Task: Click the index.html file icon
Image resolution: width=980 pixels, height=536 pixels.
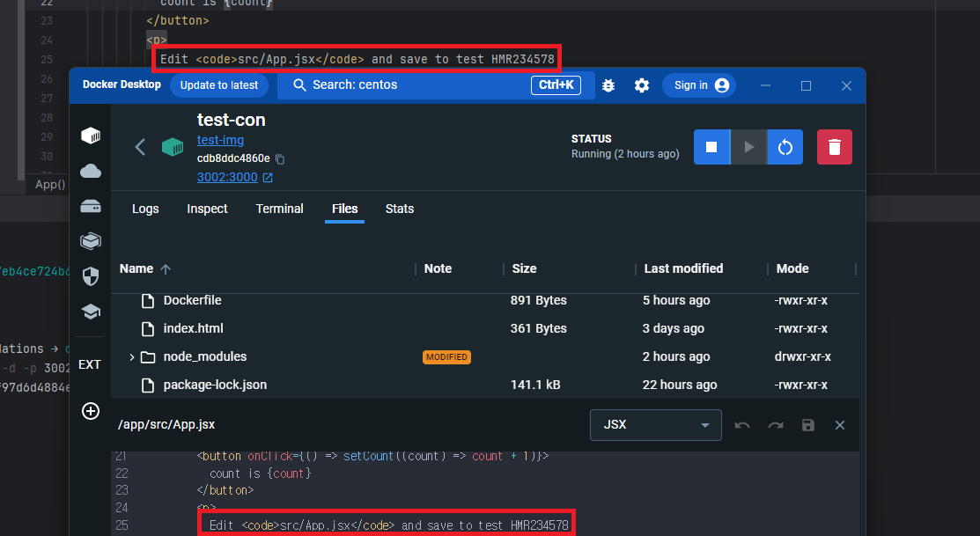Action: 148,328
